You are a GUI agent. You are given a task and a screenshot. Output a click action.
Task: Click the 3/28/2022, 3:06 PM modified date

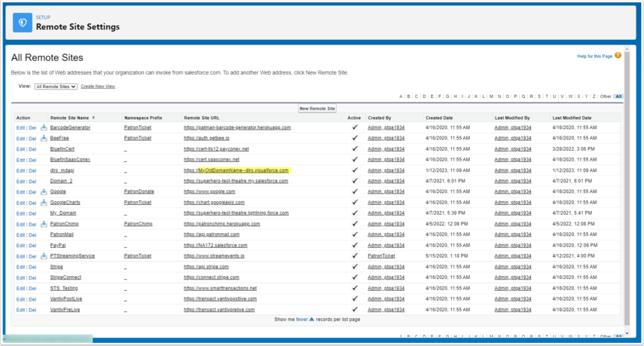573,149
